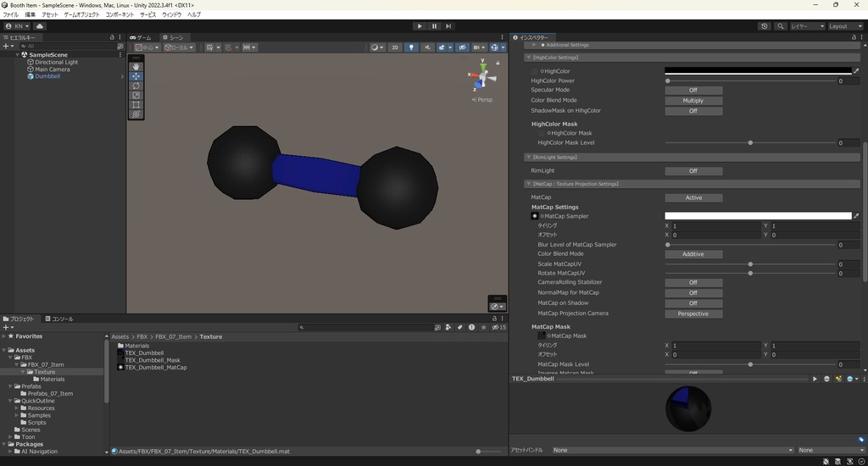Viewport: 868px width, 466px height.
Task: Switch to the ゲーム tab
Action: [141, 37]
